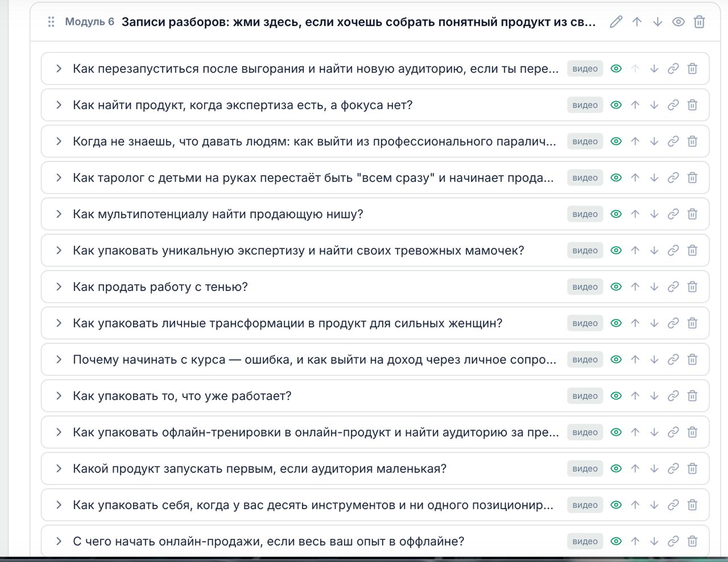Copy link for 'Как упаковать офлайн-тренировки' lesson
Screen dimensions: 728x562
pyautogui.click(x=673, y=432)
